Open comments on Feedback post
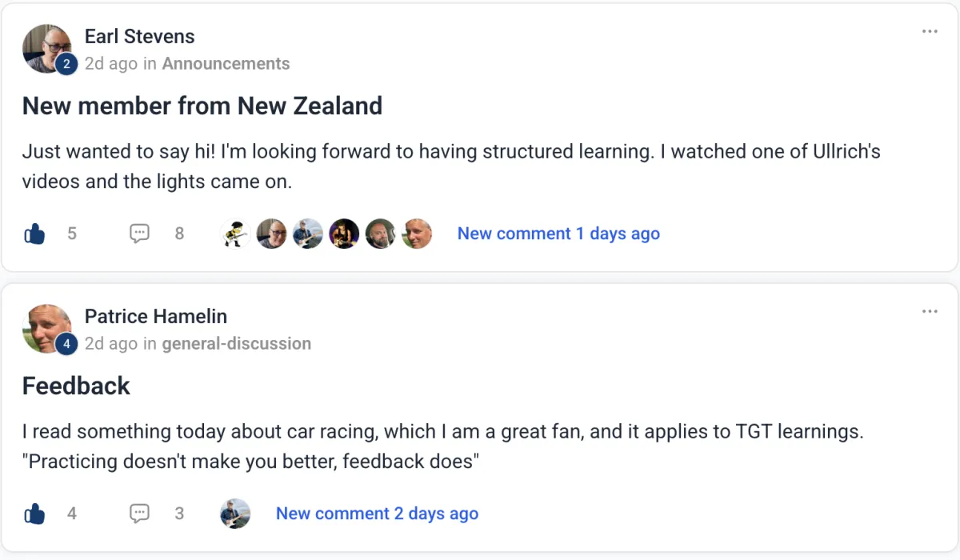The image size is (960, 560). click(x=140, y=514)
